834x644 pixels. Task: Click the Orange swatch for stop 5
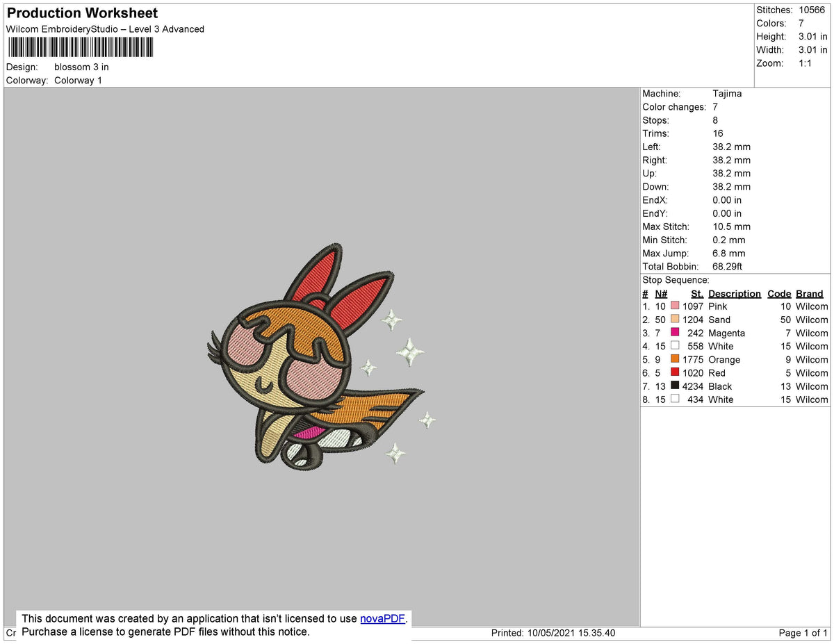pos(674,359)
